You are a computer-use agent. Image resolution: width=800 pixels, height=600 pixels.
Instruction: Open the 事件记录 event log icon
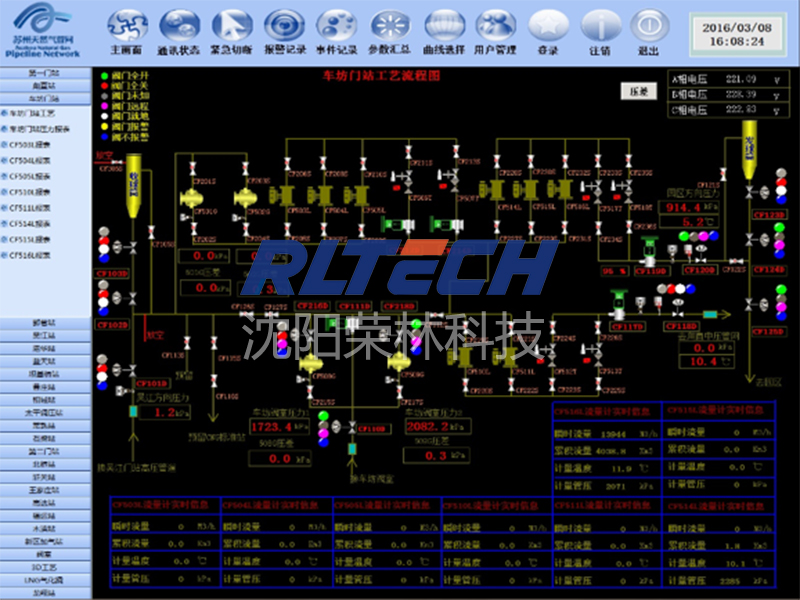336,26
